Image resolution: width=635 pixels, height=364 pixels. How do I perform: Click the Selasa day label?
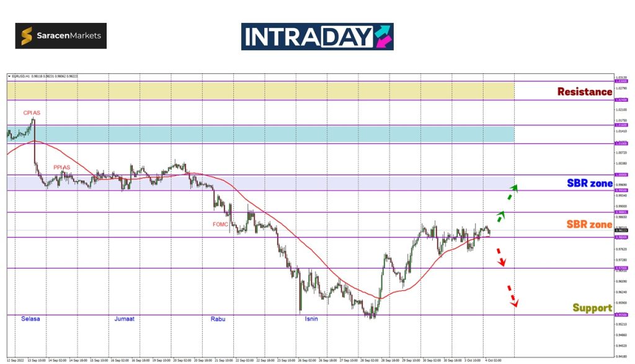[x=31, y=319]
